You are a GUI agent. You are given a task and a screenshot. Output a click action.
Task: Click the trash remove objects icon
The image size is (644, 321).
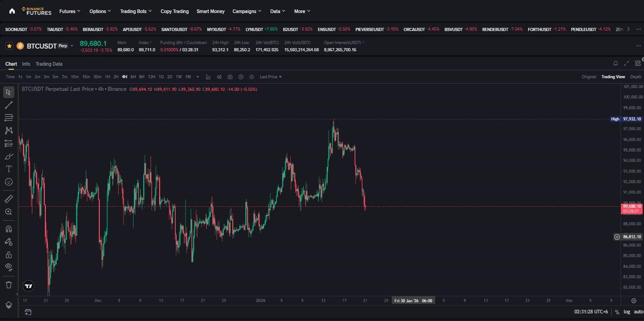coord(9,285)
